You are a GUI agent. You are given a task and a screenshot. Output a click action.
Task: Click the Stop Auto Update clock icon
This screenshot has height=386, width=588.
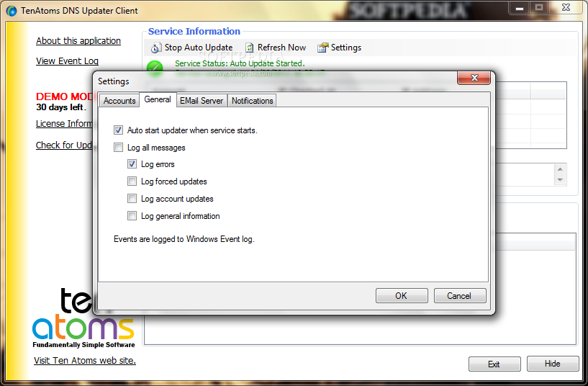(155, 48)
